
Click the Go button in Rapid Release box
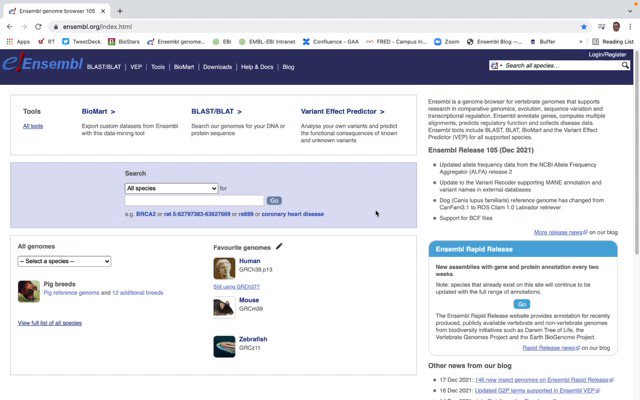[522, 304]
